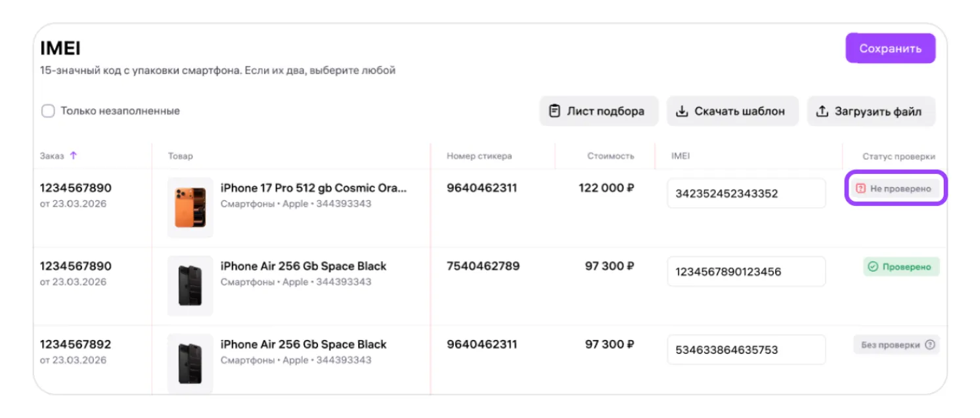
Task: Toggle the Только незаполненные checkbox
Action: coord(48,111)
